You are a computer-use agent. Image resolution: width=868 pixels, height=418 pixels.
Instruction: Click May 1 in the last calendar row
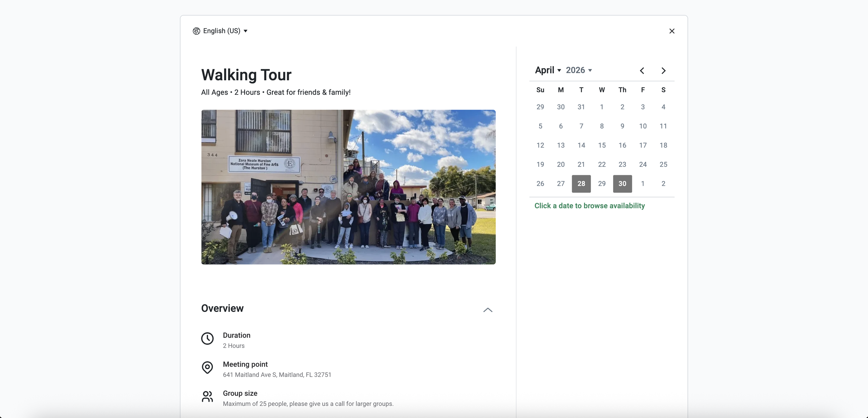(642, 184)
